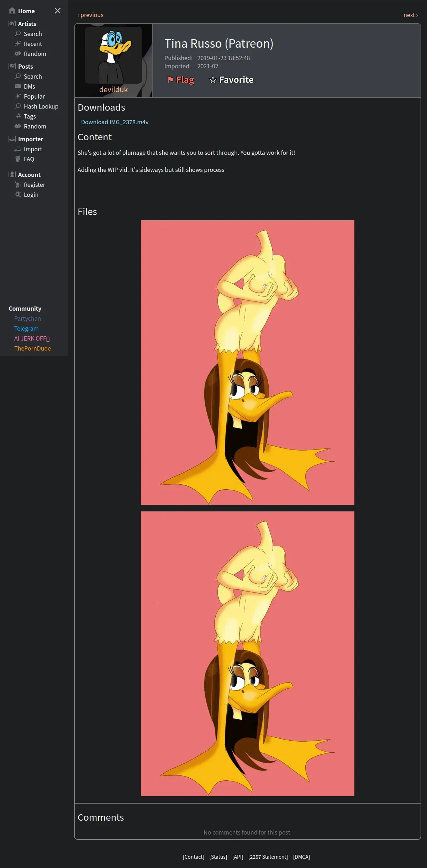Click sparkle icon beside Recent
Screen dimensions: 427x868
click(x=18, y=43)
